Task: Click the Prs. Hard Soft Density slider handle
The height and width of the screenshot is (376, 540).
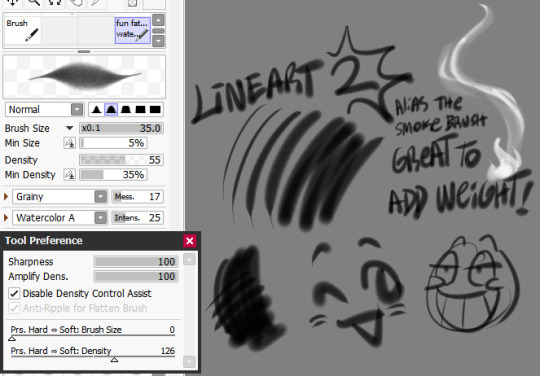Action: coord(114,359)
